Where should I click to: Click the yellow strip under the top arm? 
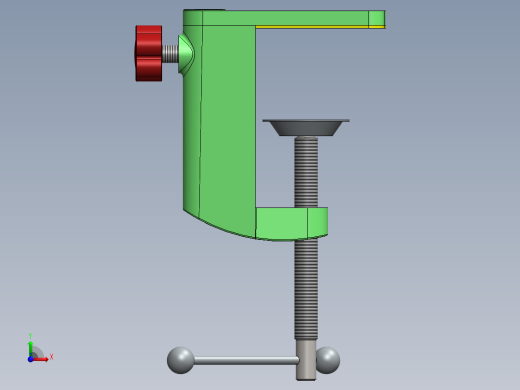click(320, 27)
